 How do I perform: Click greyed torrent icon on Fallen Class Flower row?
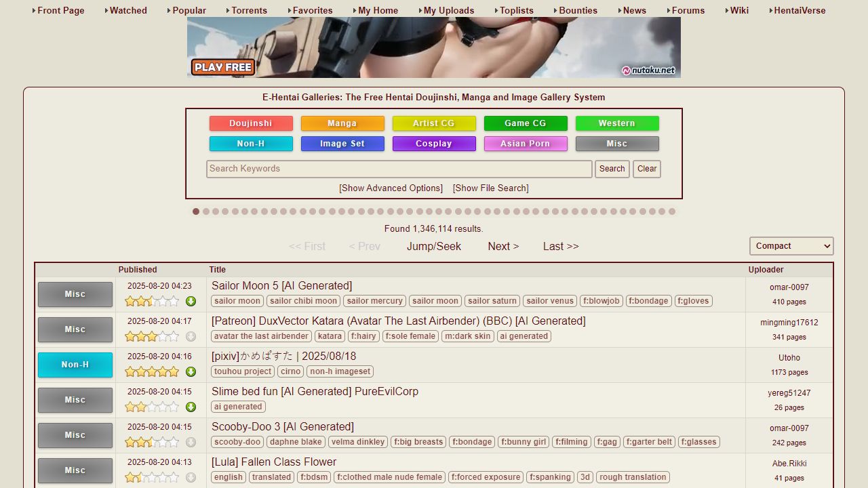tap(191, 477)
